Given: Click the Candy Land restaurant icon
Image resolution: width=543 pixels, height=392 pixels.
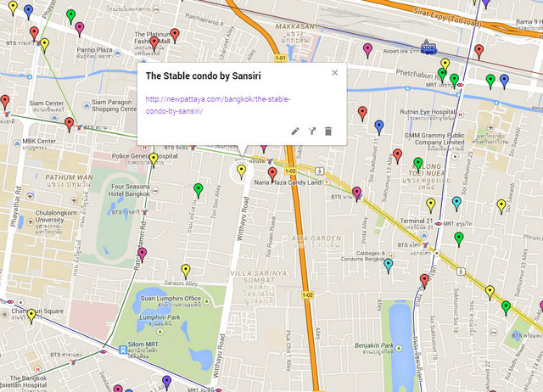Looking at the screenshot, I should 326,182.
